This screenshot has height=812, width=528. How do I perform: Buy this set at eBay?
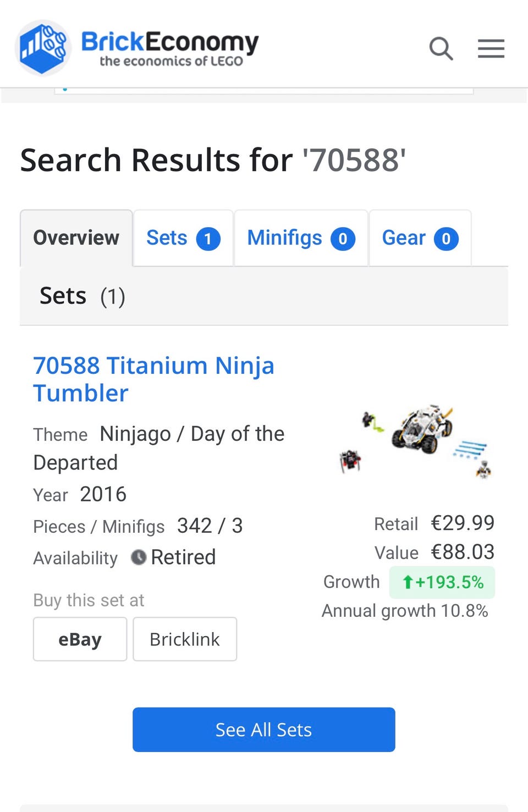click(80, 639)
